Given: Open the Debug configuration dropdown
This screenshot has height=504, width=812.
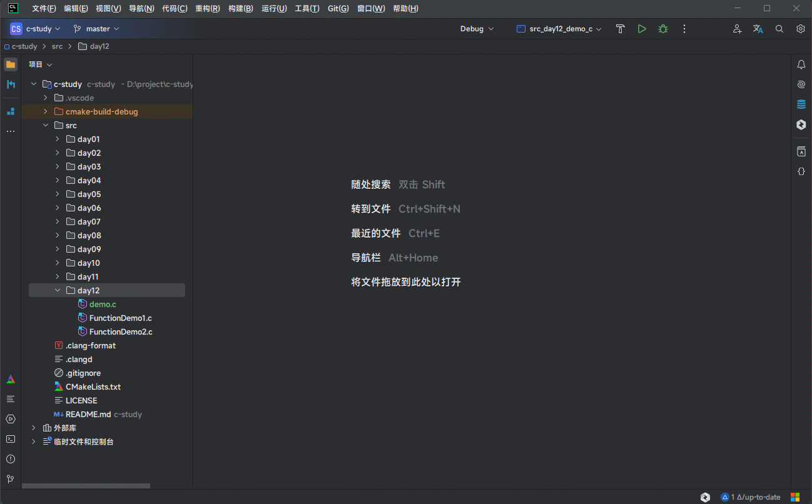Looking at the screenshot, I should coord(477,28).
